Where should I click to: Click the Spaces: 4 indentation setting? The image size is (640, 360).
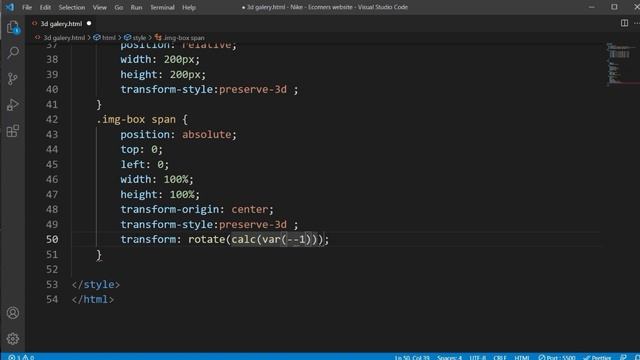tap(449, 357)
